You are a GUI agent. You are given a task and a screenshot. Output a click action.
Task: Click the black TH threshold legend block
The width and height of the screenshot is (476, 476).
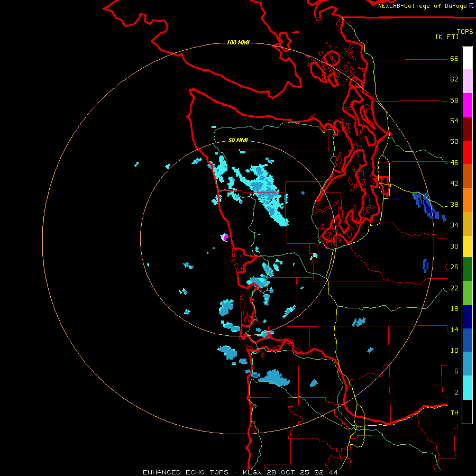pos(467,411)
